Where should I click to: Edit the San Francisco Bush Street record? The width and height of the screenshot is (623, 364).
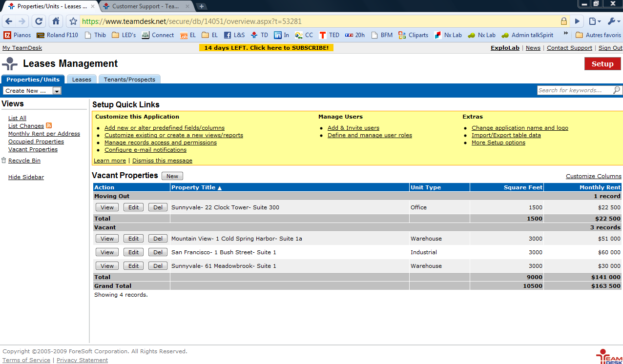[133, 252]
